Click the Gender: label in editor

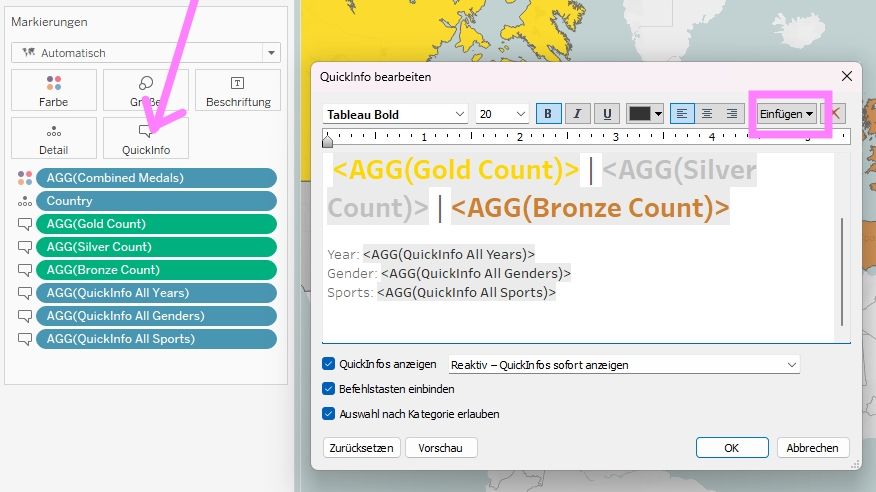coord(352,274)
